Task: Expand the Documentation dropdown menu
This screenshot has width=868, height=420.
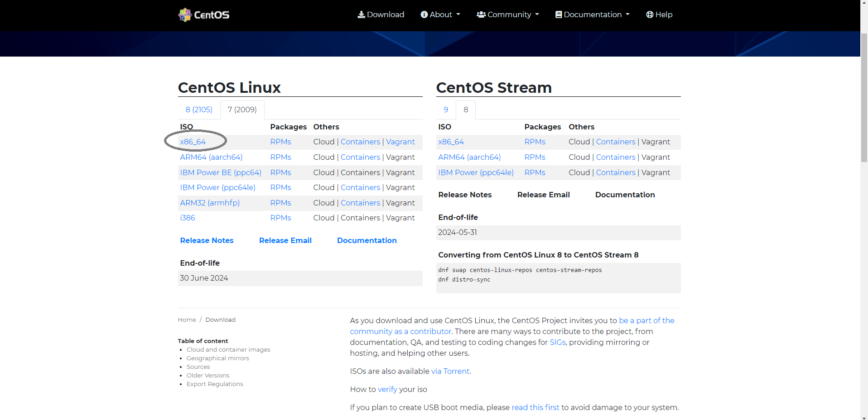Action: (593, 14)
